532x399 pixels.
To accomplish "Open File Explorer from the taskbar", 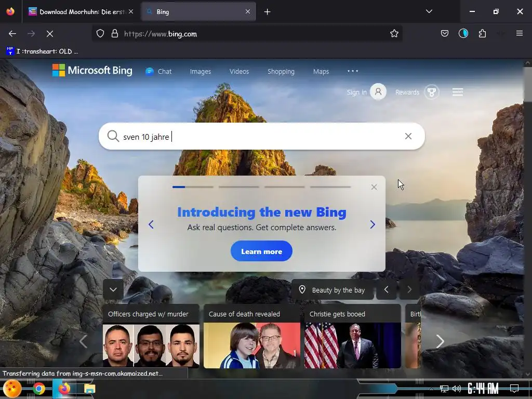I will 89,389.
